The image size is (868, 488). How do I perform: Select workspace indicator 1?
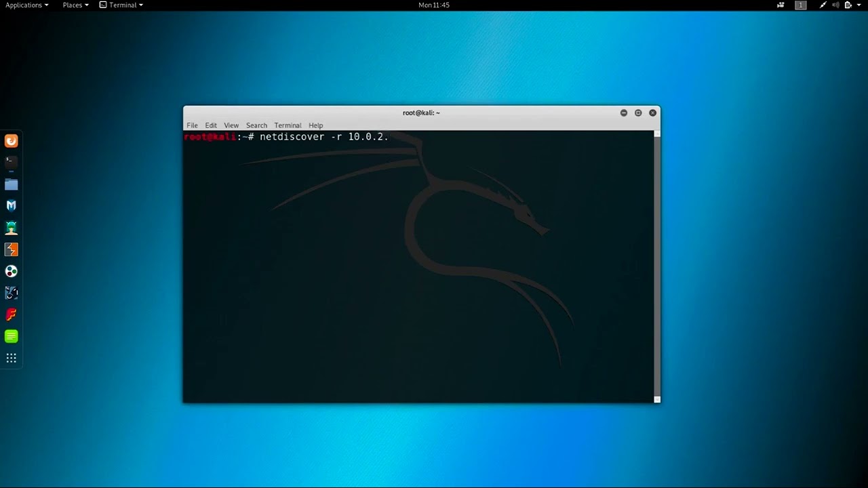click(x=801, y=5)
